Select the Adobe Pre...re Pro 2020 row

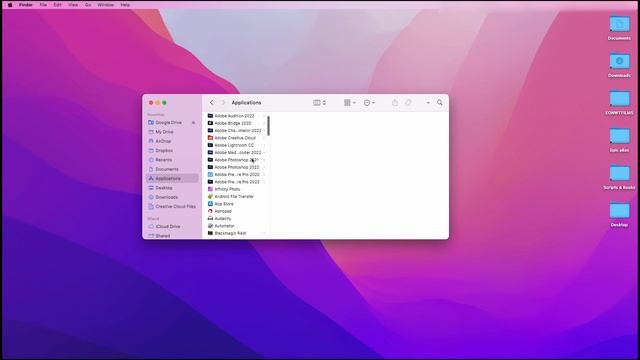click(x=236, y=175)
